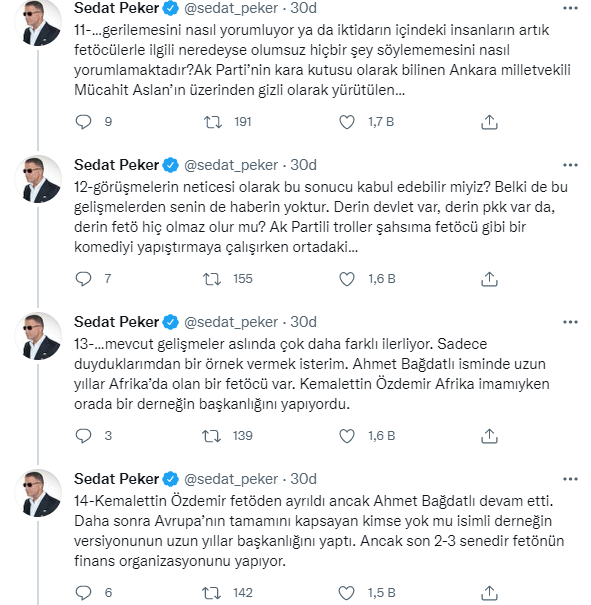Share tweet 11 via share icon
This screenshot has height=605, width=591.
(x=489, y=122)
